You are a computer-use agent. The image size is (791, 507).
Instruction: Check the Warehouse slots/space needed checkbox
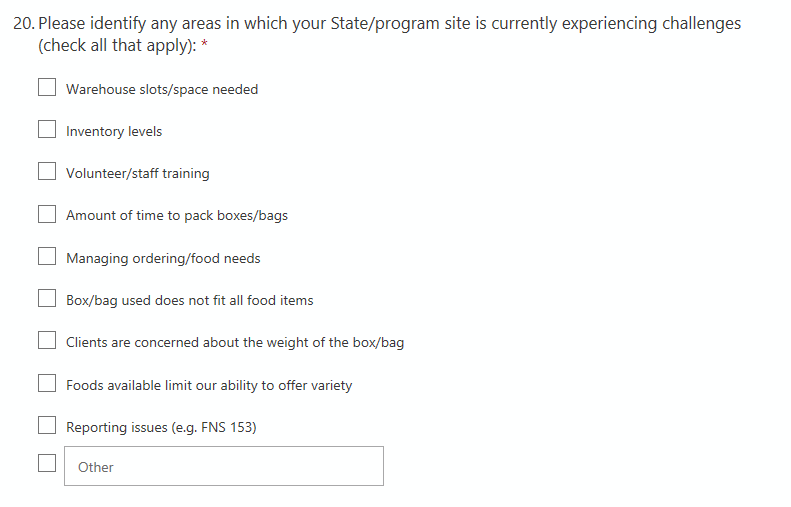pos(47,88)
